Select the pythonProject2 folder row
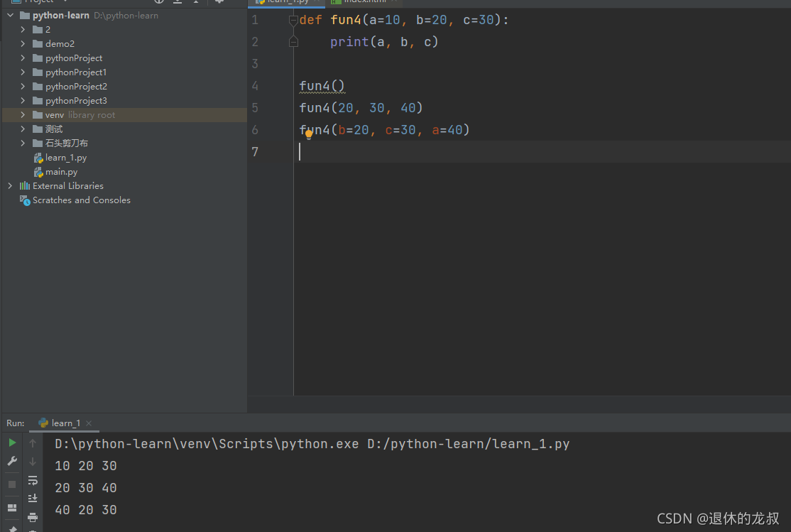Screen dimensions: 791x532 [x=124, y=87]
